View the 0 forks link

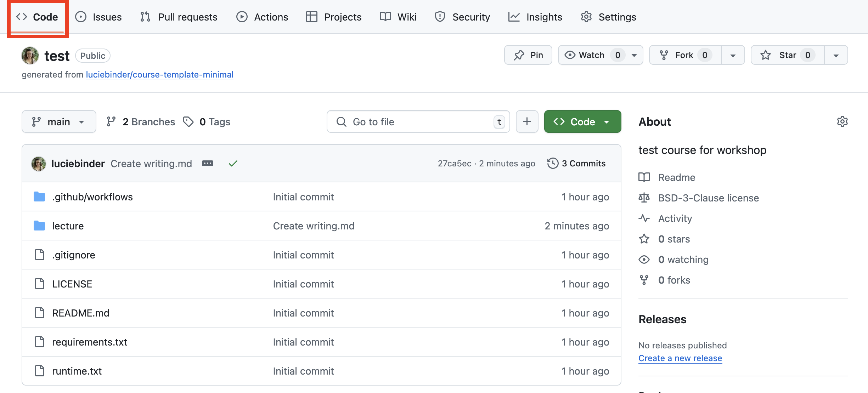click(x=664, y=280)
